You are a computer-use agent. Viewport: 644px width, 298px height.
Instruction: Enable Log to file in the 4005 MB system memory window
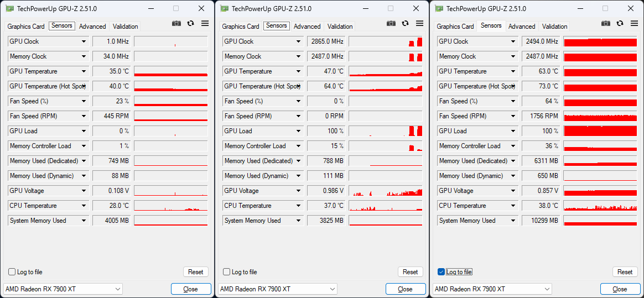point(12,272)
